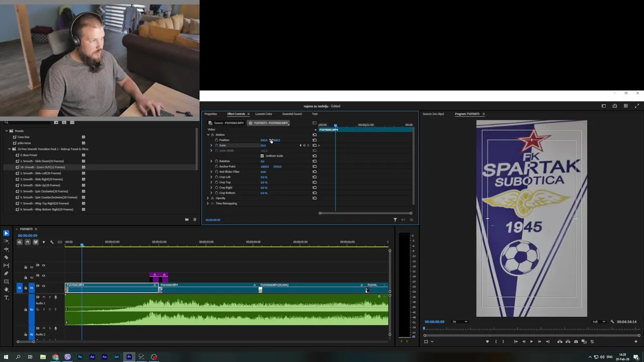Screen dimensions: 644x362
Task: Step forward one frame in Program Monitor
Action: click(539, 341)
